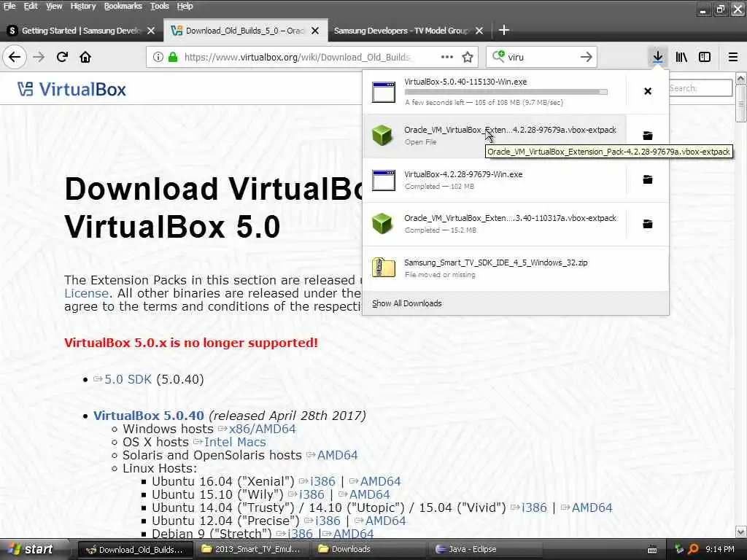Viewport: 747px width, 560px height.
Task: Switch to Java - Eclipse taskbar window
Action: [x=486, y=550]
